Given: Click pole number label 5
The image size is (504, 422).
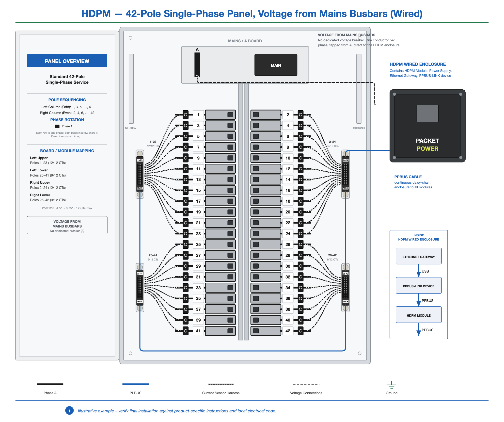Looking at the screenshot, I should [198, 136].
